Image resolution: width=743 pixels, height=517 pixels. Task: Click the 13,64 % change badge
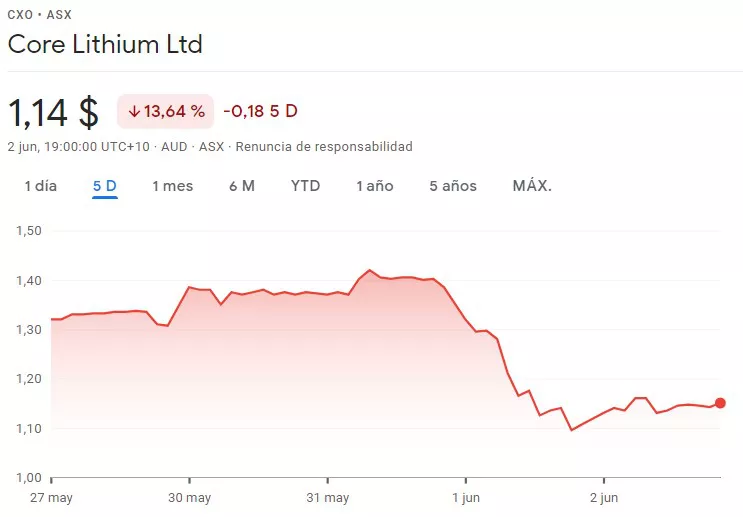[165, 111]
